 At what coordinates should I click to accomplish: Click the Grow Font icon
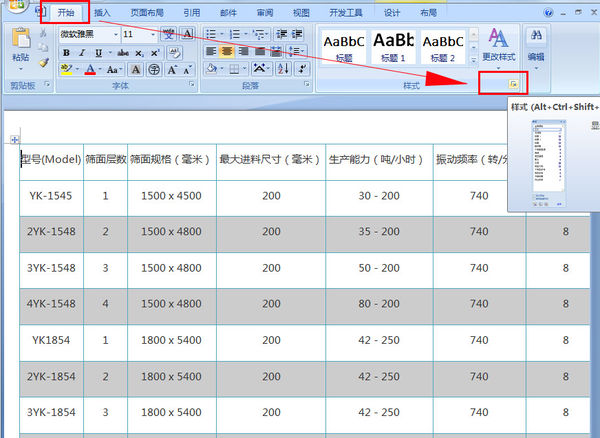pos(172,70)
